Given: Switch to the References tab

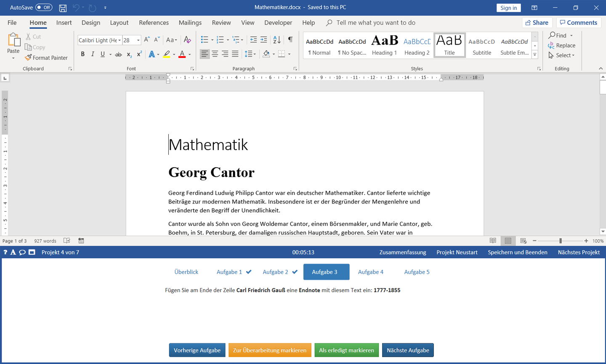Looking at the screenshot, I should tap(154, 23).
